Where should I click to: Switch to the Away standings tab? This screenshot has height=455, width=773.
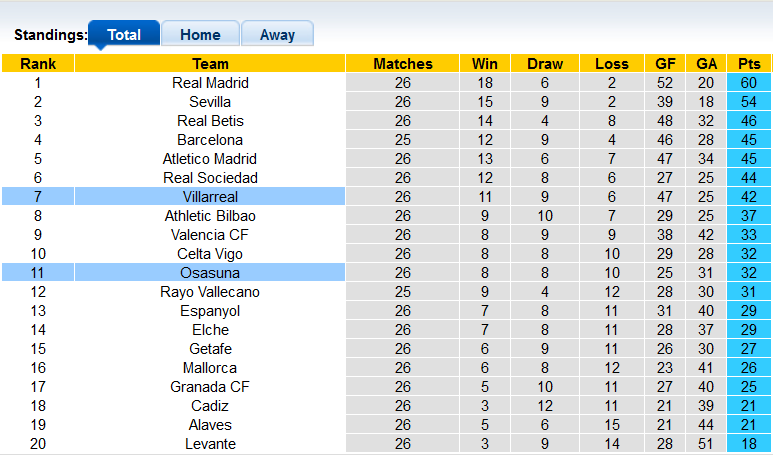click(277, 34)
